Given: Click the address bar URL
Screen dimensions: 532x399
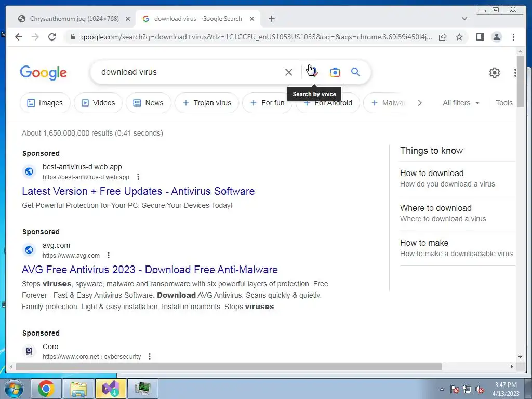Looking at the screenshot, I should pos(256,37).
